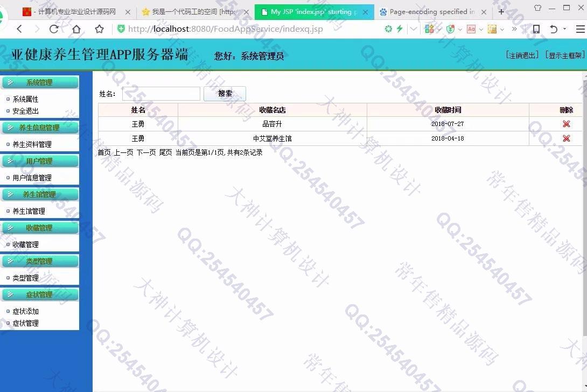Collapse the 收藏管理 sidebar header
The image size is (587, 392).
(40, 228)
